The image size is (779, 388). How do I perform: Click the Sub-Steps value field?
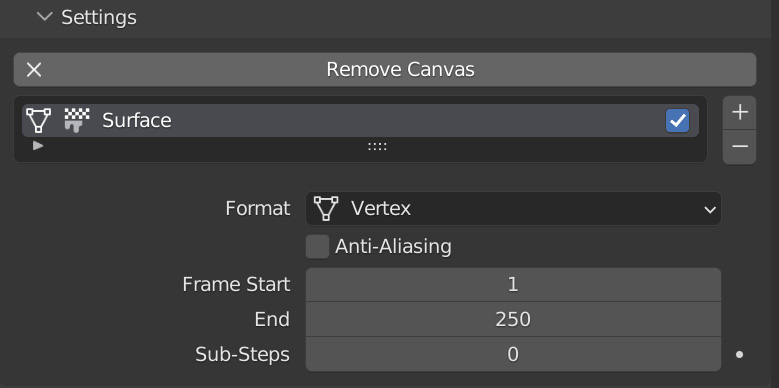pyautogui.click(x=513, y=354)
